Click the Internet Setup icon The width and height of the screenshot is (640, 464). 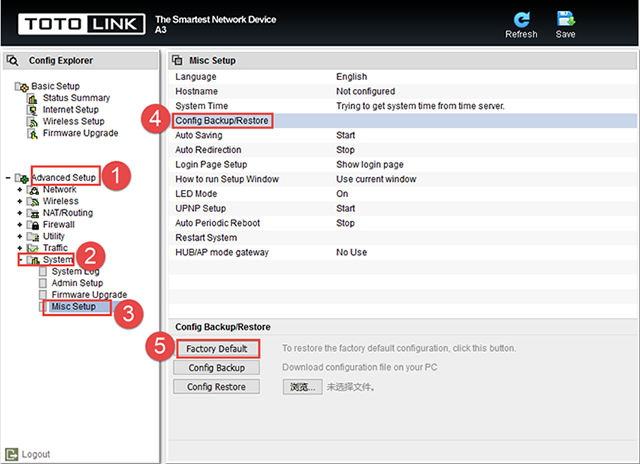(x=32, y=110)
